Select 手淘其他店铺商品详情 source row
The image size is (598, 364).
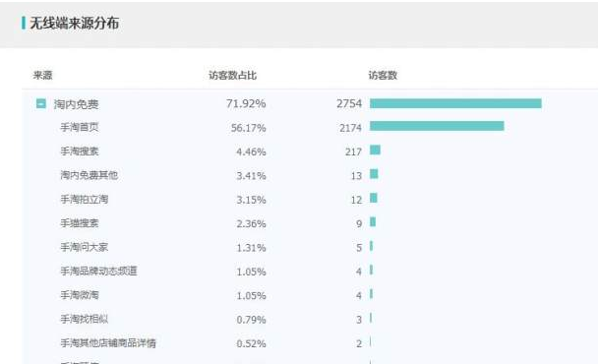108,343
